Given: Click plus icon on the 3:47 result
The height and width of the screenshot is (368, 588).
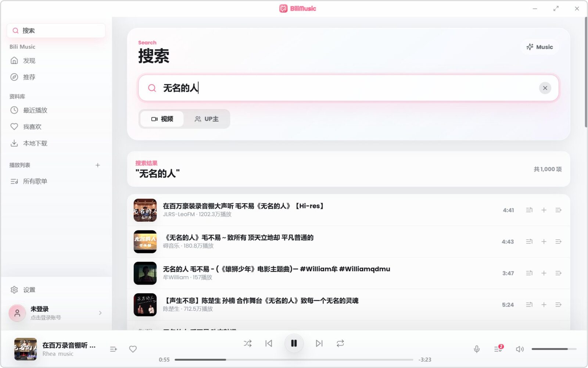Looking at the screenshot, I should (544, 274).
